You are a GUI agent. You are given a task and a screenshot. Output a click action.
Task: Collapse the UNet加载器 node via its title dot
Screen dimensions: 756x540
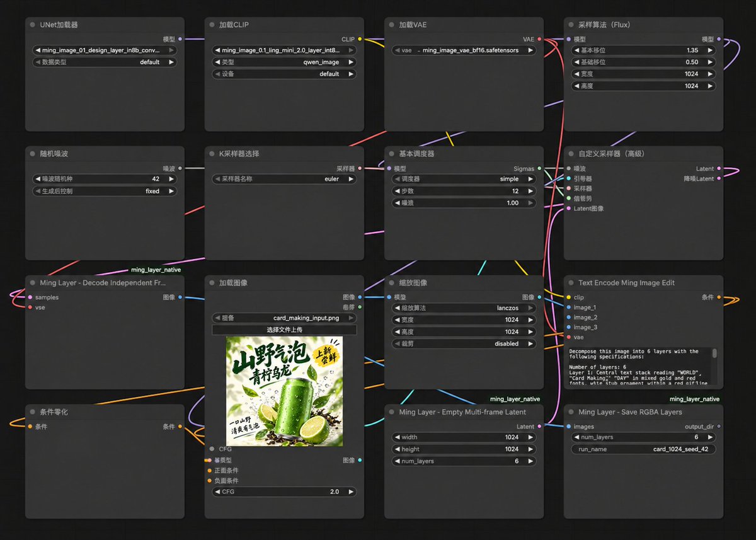click(x=32, y=25)
